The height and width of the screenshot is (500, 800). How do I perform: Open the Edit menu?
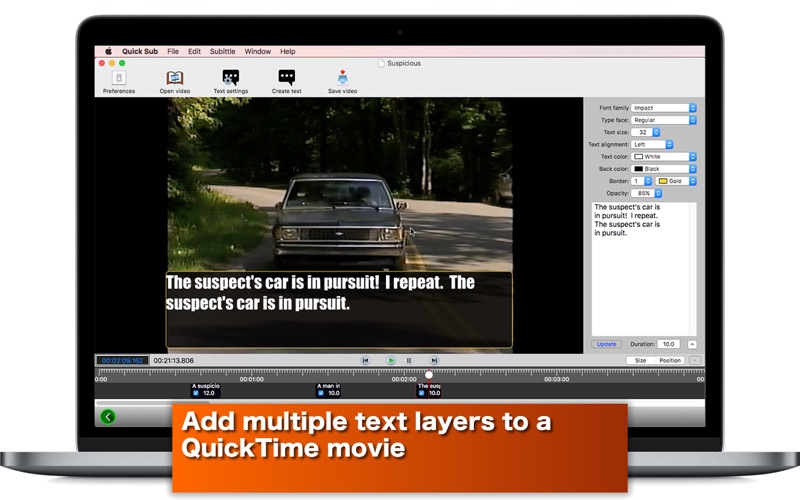pyautogui.click(x=194, y=51)
